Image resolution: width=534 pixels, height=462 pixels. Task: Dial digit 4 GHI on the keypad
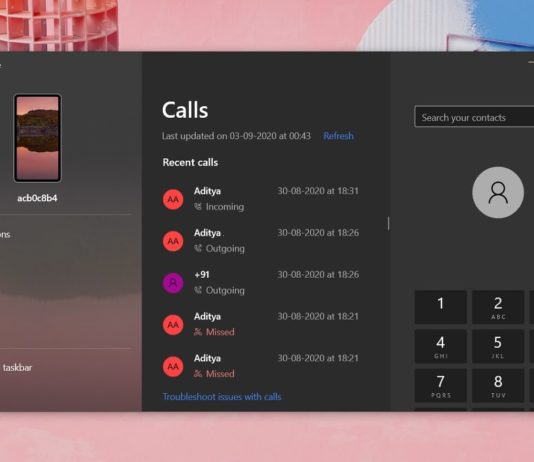tap(440, 346)
